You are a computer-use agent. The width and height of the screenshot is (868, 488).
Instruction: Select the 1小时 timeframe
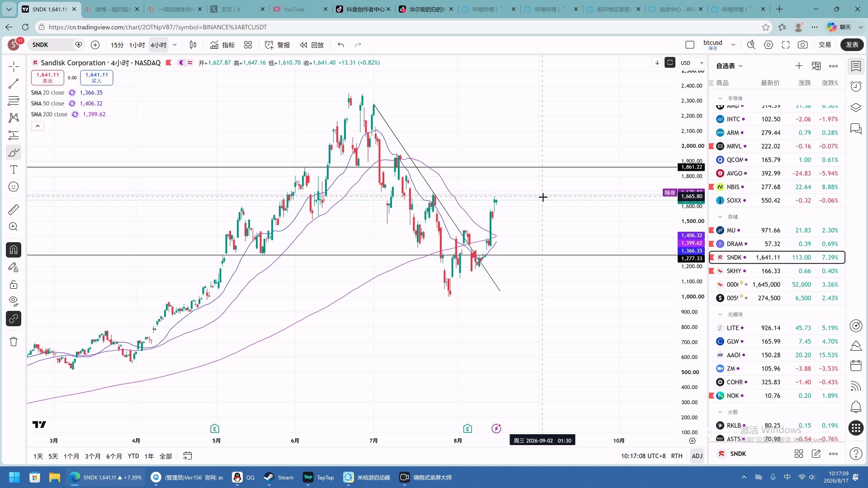point(137,45)
